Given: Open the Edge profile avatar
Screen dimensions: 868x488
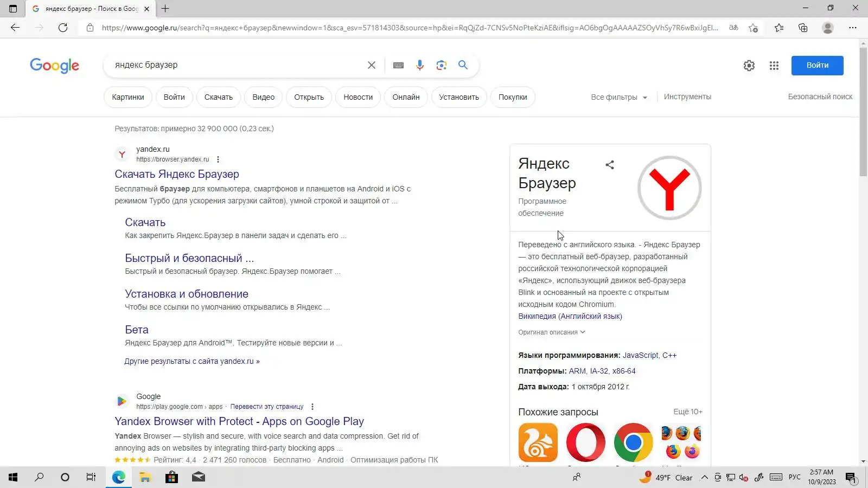Looking at the screenshot, I should [x=827, y=28].
